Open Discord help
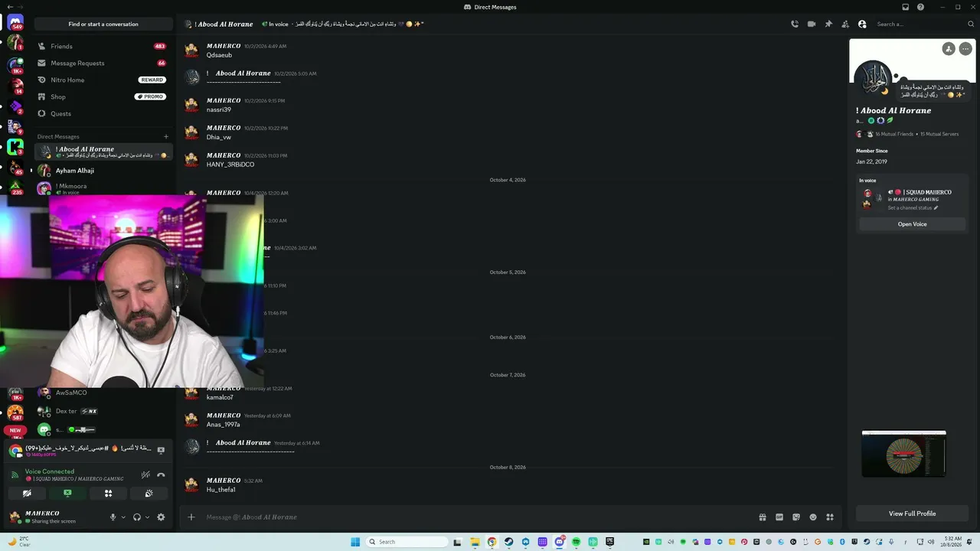980x551 pixels. 921,7
